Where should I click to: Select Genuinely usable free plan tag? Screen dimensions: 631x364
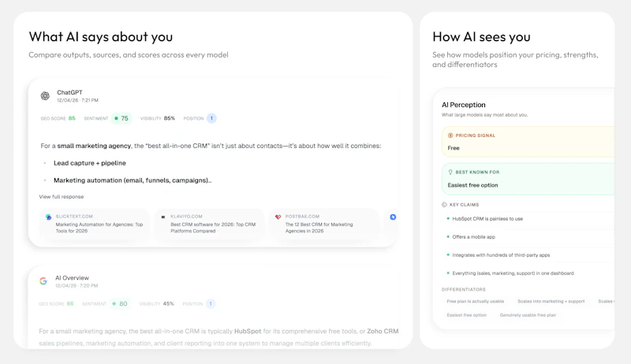click(528, 315)
